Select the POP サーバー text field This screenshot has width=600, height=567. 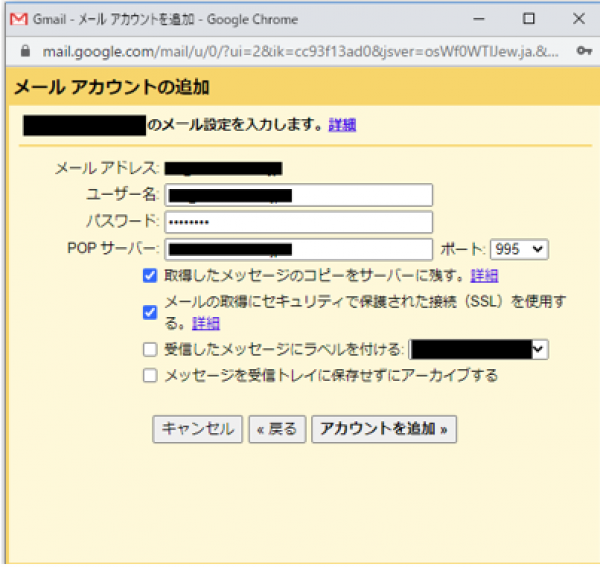tap(298, 249)
